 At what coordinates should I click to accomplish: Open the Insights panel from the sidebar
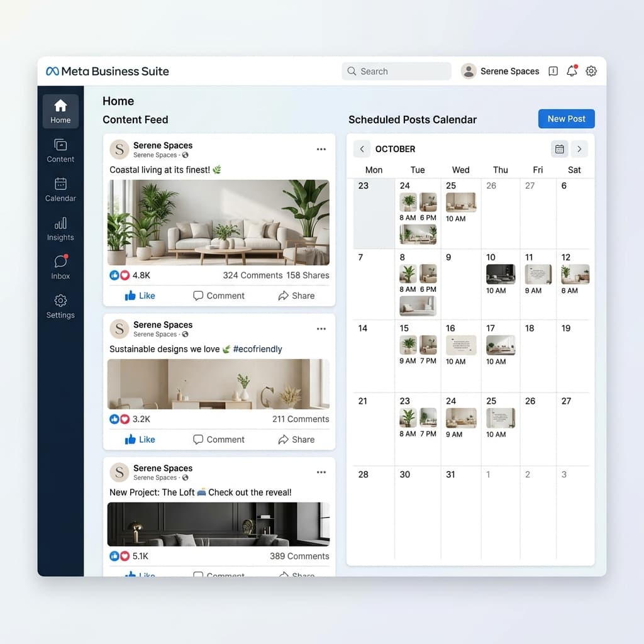tap(60, 230)
